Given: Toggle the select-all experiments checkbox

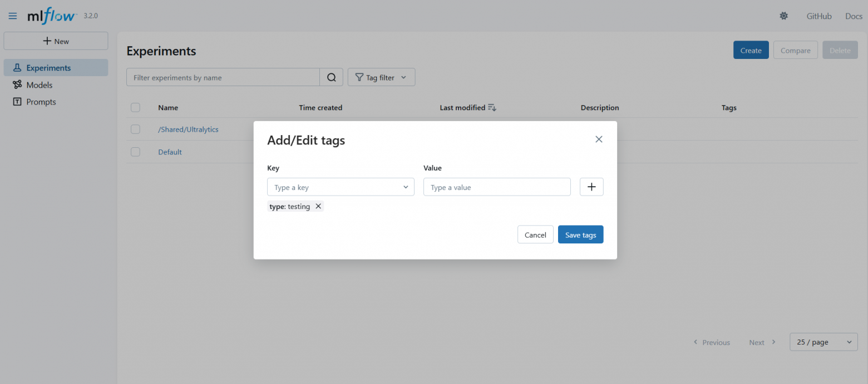Looking at the screenshot, I should click(x=135, y=108).
